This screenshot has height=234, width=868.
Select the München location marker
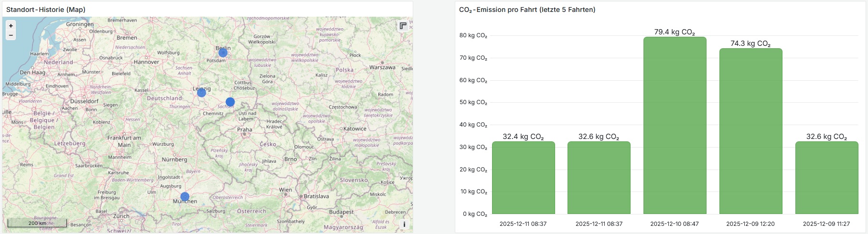pos(185,196)
